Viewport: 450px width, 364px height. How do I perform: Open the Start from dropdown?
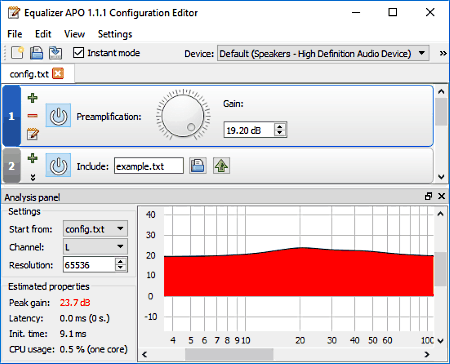95,229
